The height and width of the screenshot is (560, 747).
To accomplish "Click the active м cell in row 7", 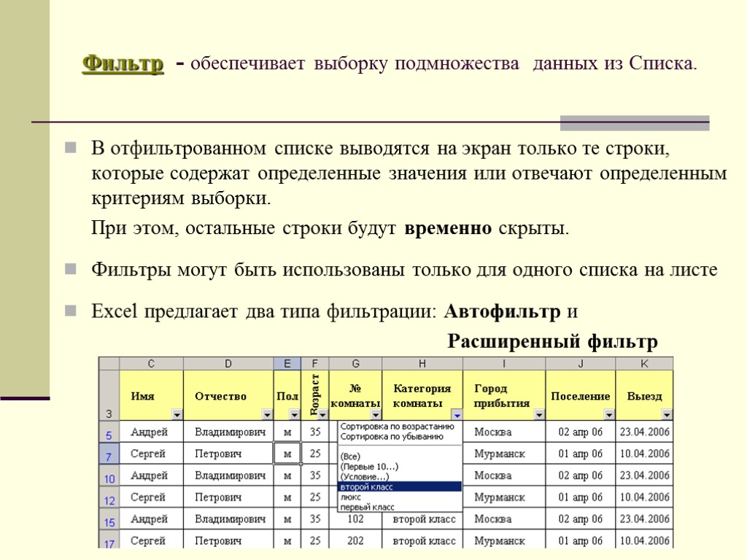I will coord(287,454).
